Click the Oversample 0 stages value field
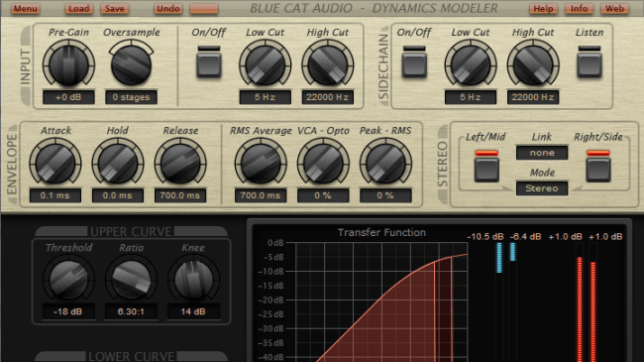 click(131, 97)
